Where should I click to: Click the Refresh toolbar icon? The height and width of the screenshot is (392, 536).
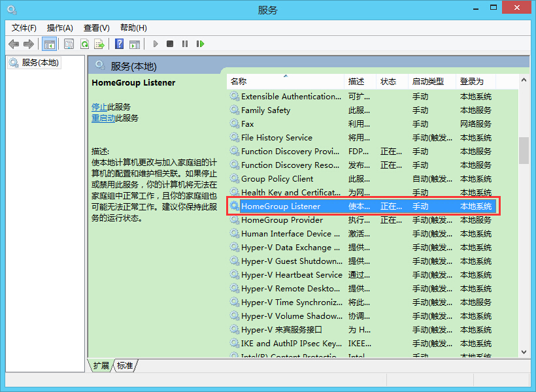pos(84,44)
